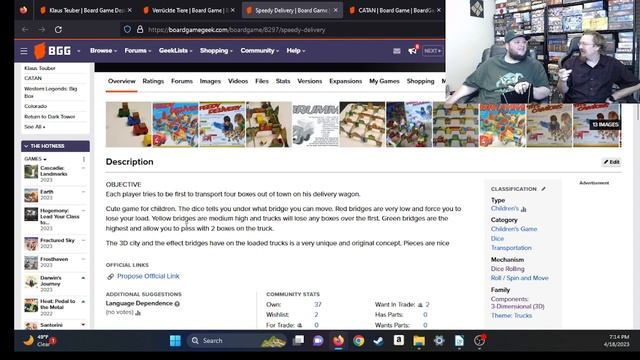Open the Stats tab

click(283, 81)
